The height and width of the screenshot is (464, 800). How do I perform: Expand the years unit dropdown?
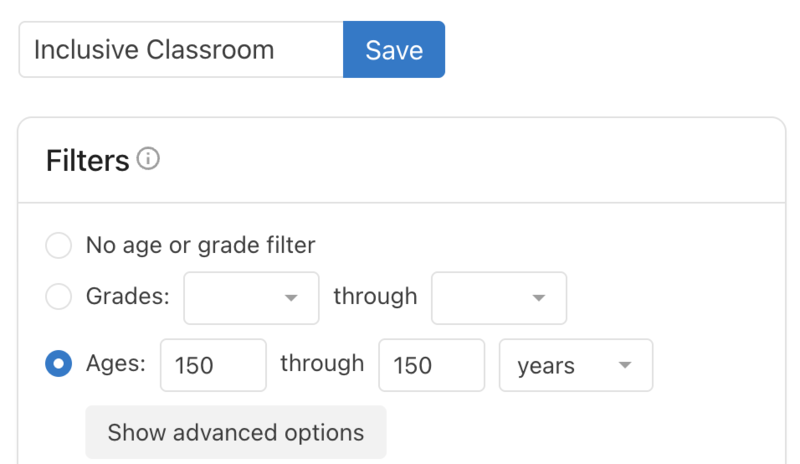575,366
